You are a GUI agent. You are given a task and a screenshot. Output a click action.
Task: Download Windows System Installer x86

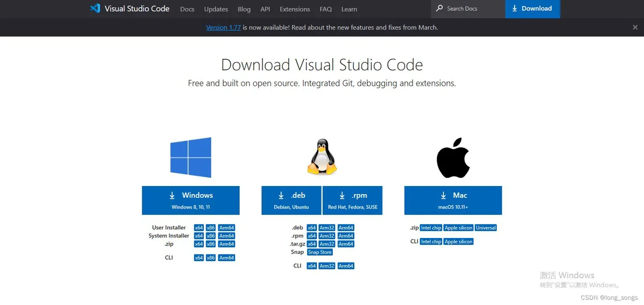click(x=211, y=236)
